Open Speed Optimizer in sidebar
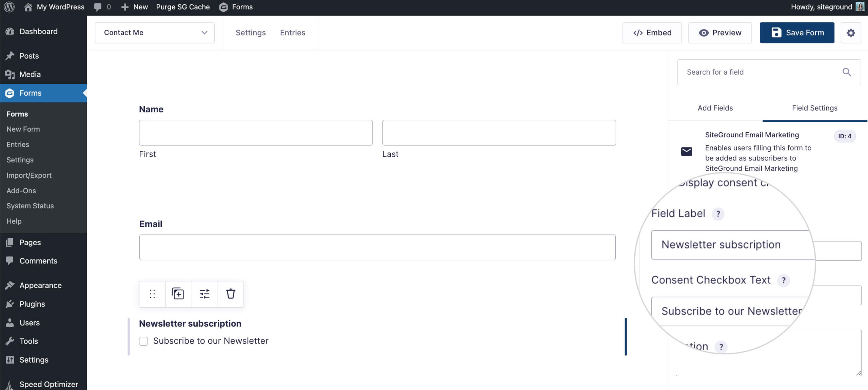Viewport: 868px width, 390px height. [43, 384]
